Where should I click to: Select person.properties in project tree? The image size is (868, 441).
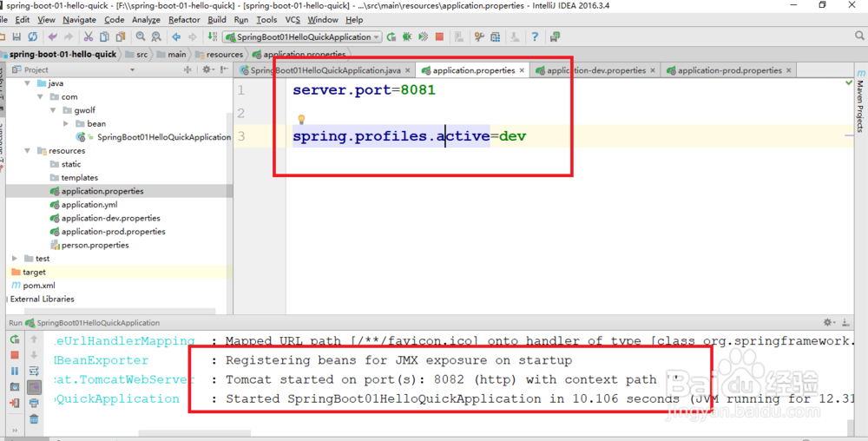click(95, 245)
